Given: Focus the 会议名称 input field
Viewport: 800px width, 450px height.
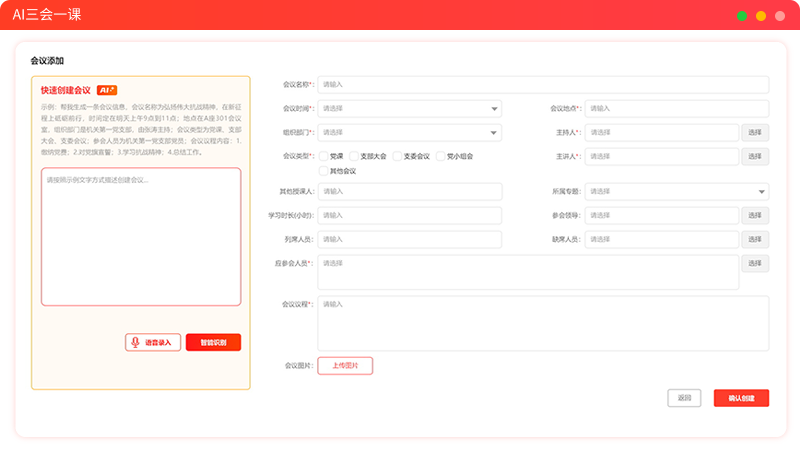Looking at the screenshot, I should pyautogui.click(x=543, y=85).
